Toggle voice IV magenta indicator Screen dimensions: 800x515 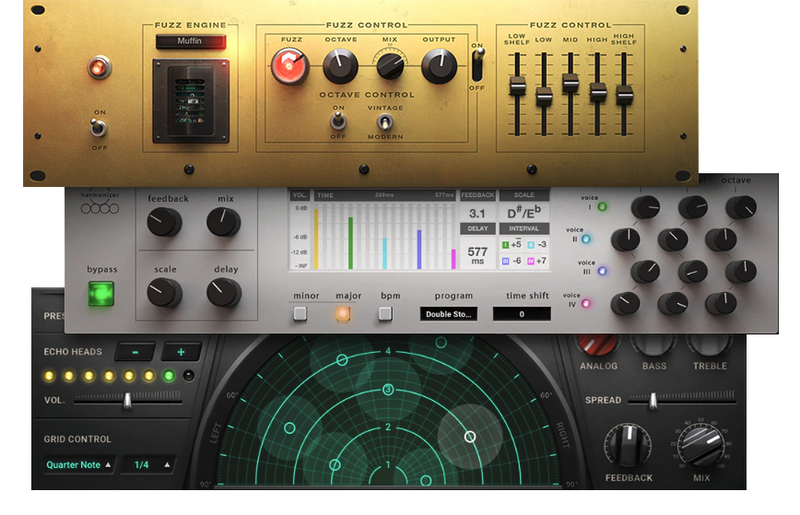tap(586, 304)
